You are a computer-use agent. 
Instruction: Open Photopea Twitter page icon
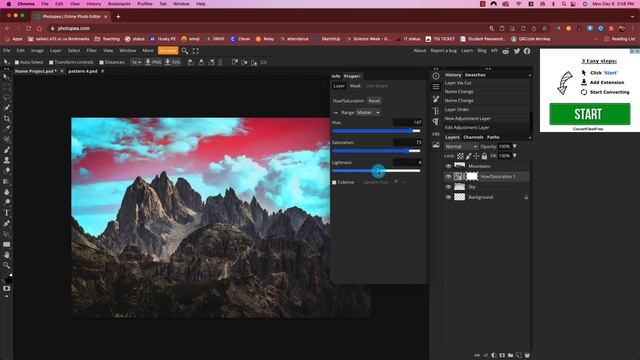pos(517,51)
